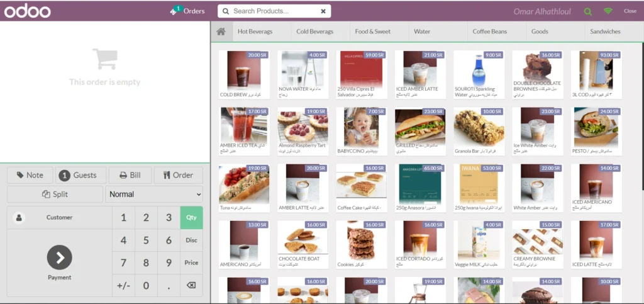Check the Wi-Fi connection status icon
This screenshot has height=304, width=644.
pos(608,11)
